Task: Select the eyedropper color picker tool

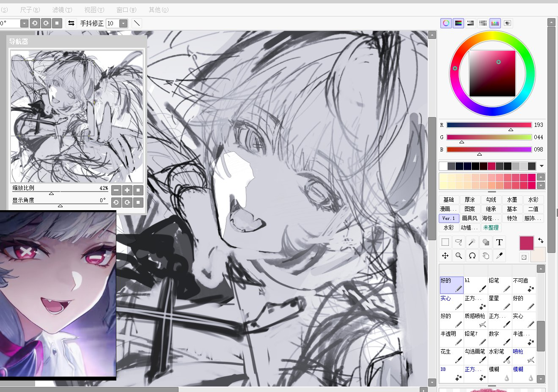Action: tap(499, 255)
